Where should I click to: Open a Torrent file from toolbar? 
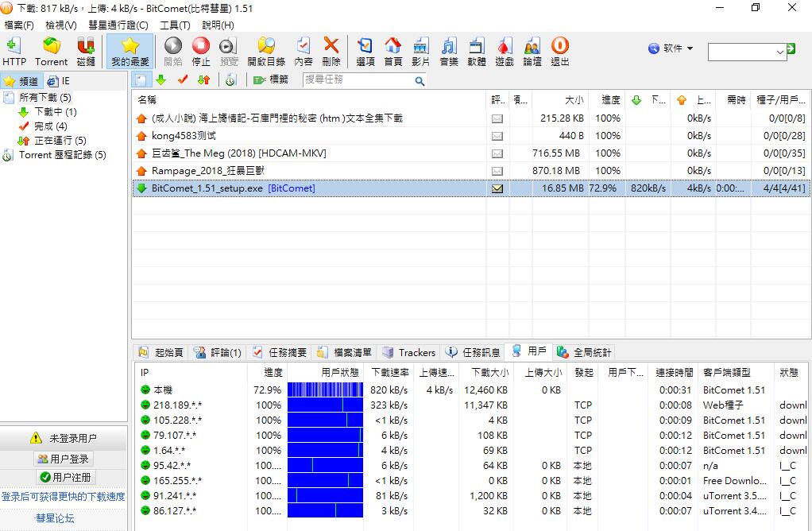coord(52,52)
